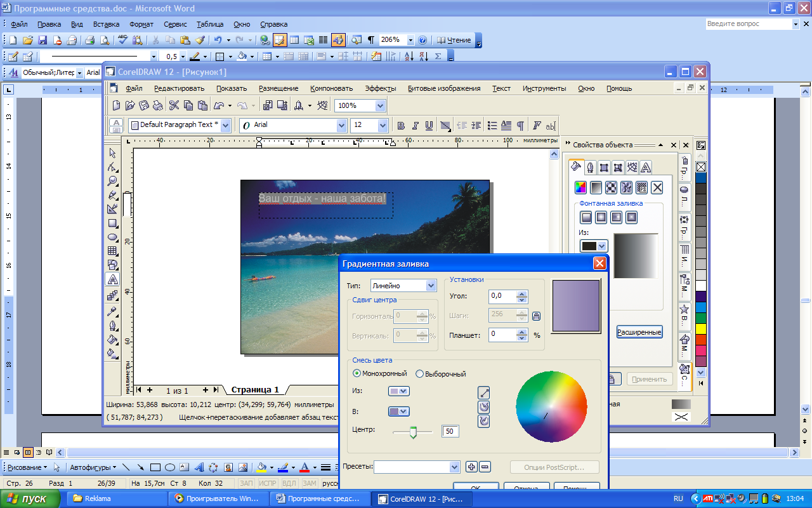Click the Uniform fill icon in Object Properties

pos(580,187)
